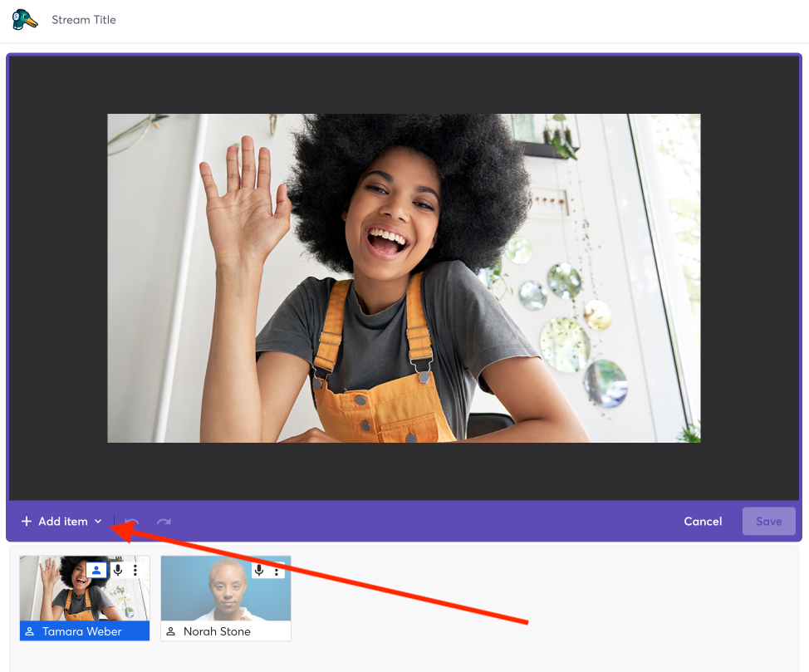Click the main video of waving woman
Screen dimensions: 809x672
404,278
